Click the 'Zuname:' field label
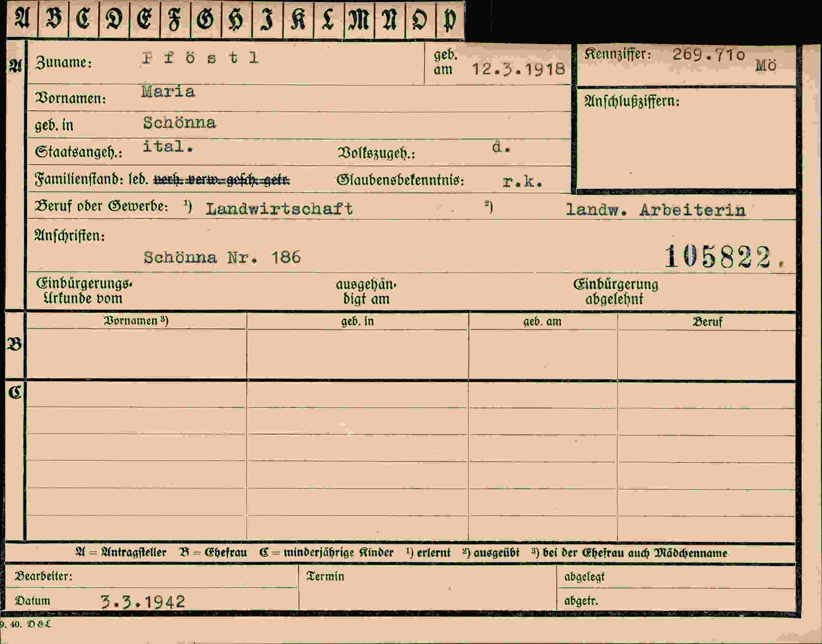This screenshot has height=644, width=822. coord(63,63)
